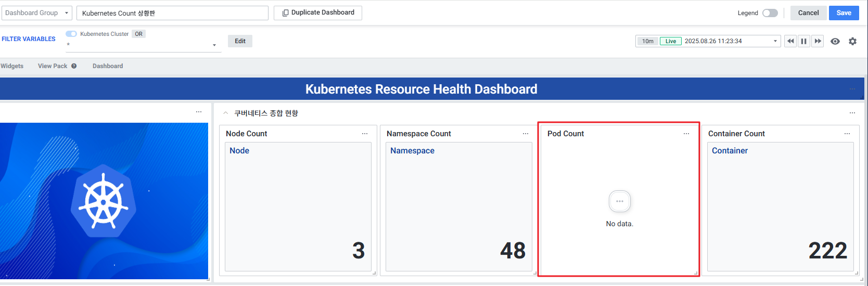Click the Save button
The width and height of the screenshot is (868, 286).
click(844, 13)
